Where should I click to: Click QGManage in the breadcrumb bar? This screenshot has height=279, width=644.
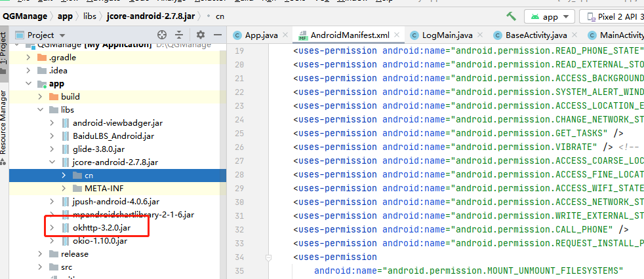25,16
